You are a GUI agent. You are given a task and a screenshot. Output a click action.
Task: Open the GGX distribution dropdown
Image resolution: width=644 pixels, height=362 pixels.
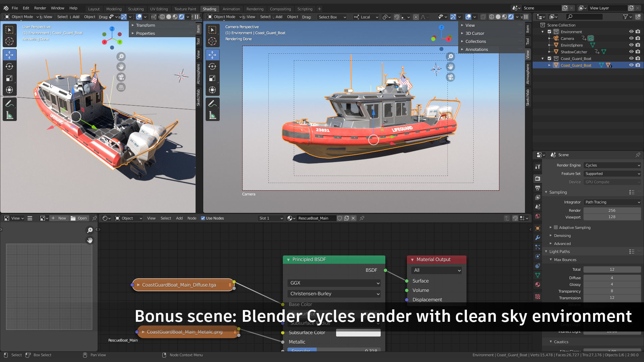(334, 283)
